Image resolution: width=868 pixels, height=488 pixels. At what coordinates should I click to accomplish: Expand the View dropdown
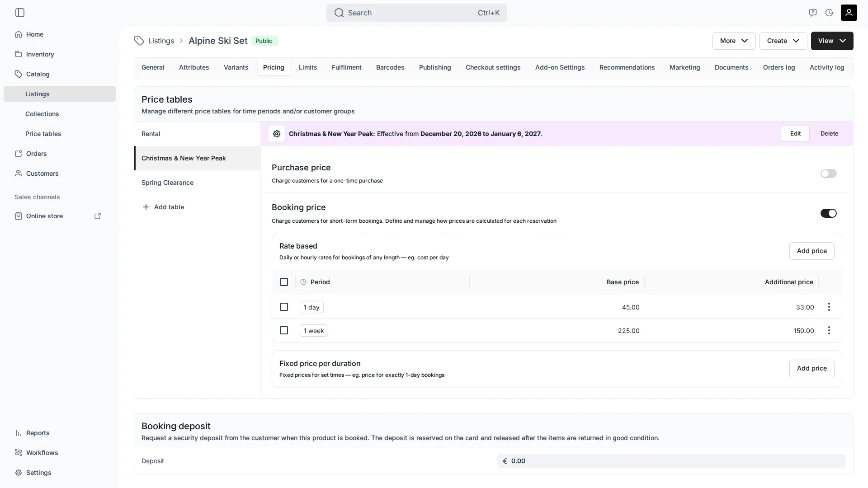(832, 41)
